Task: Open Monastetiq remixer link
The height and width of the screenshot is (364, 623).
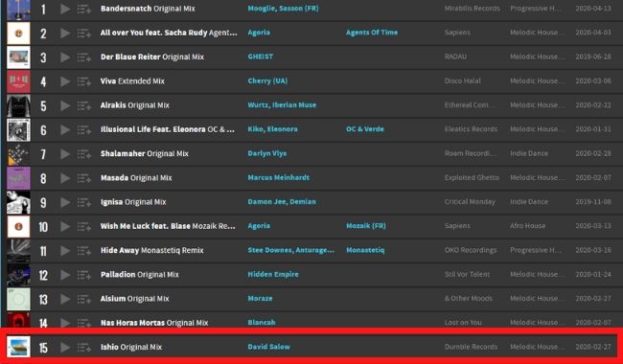Action: (x=365, y=250)
